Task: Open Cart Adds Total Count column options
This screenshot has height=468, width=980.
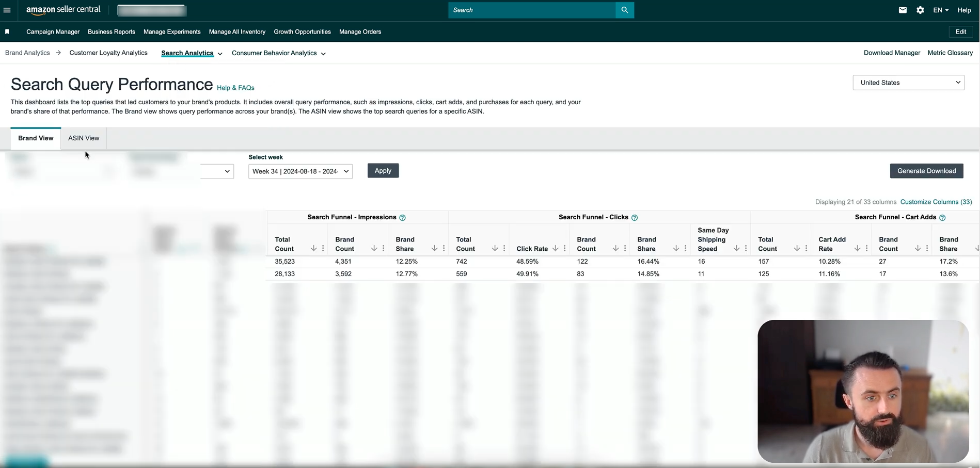Action: (807, 249)
